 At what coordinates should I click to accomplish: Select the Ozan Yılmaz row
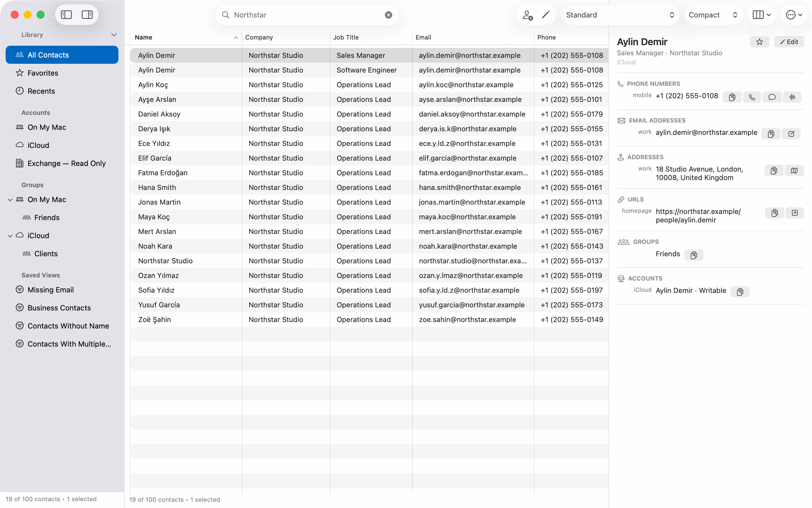pyautogui.click(x=369, y=275)
